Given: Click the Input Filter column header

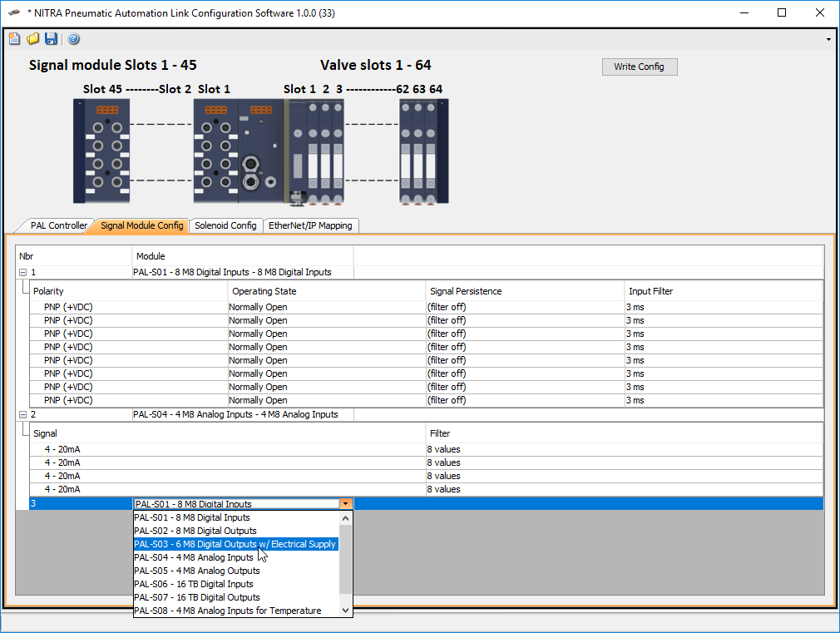Looking at the screenshot, I should 724,291.
